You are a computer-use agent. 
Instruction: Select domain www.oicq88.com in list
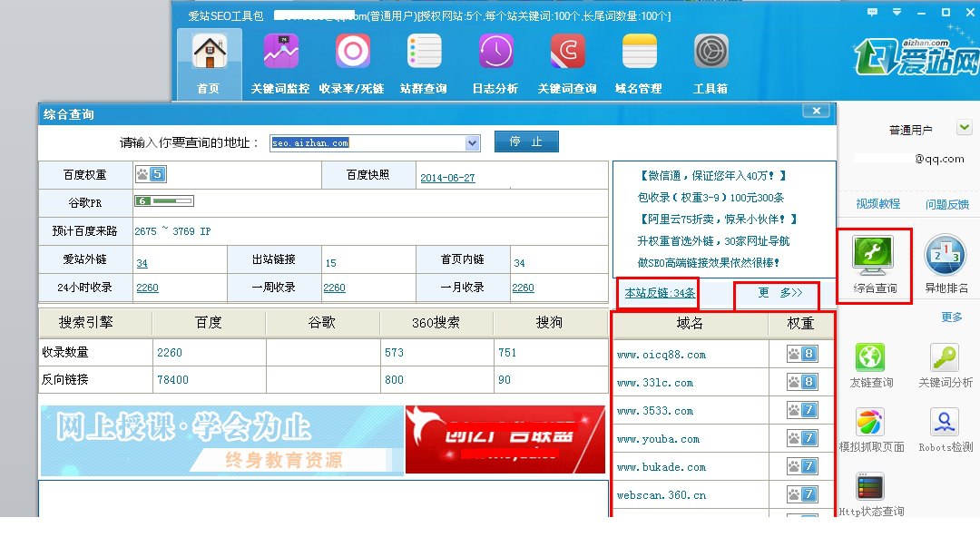pos(661,355)
